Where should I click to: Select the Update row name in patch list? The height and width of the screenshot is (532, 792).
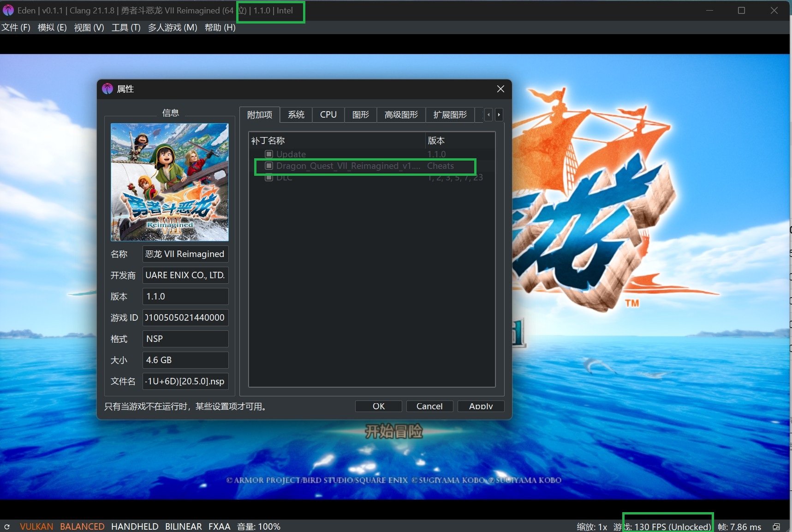pyautogui.click(x=291, y=154)
